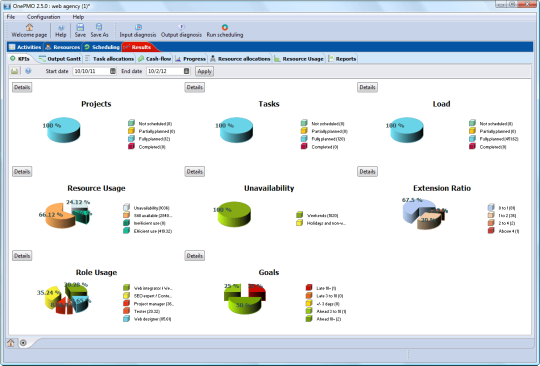Open the File menu

(11, 17)
